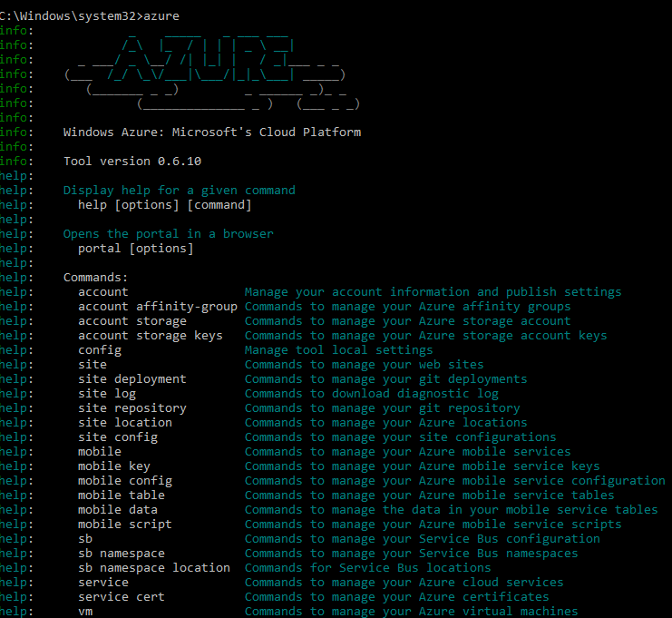This screenshot has height=618, width=672.
Task: Click 'Commands for Service Bus locations' description
Action: (367, 568)
